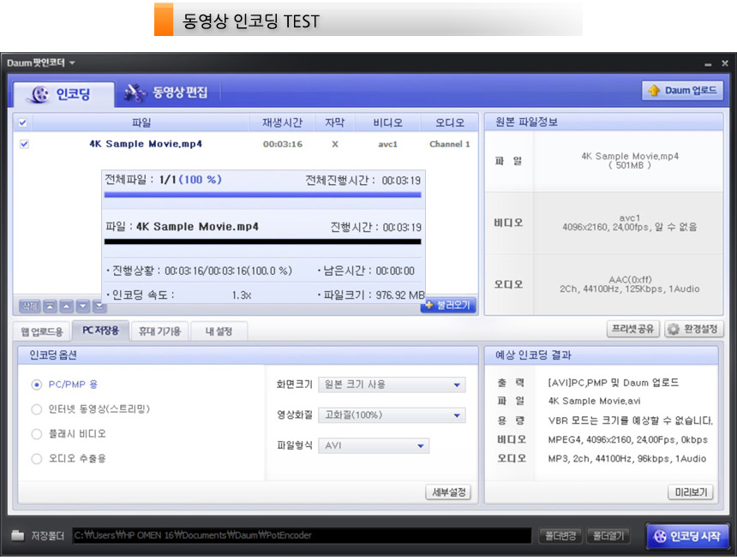737x560 pixels.
Task: Uncheck the 4K Sample Movie.mp4 checkbox
Action: click(x=24, y=145)
